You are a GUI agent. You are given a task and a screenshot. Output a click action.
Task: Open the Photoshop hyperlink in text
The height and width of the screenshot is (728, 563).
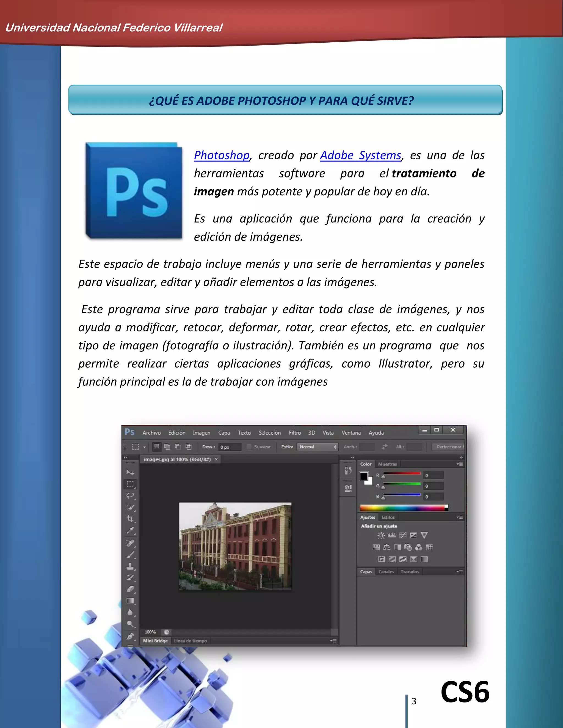click(x=222, y=155)
